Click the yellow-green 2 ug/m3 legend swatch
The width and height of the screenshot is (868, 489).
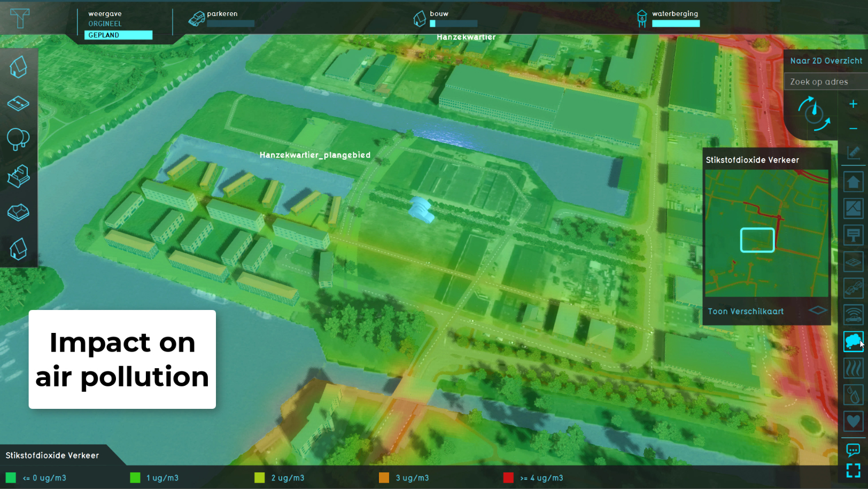pyautogui.click(x=260, y=477)
